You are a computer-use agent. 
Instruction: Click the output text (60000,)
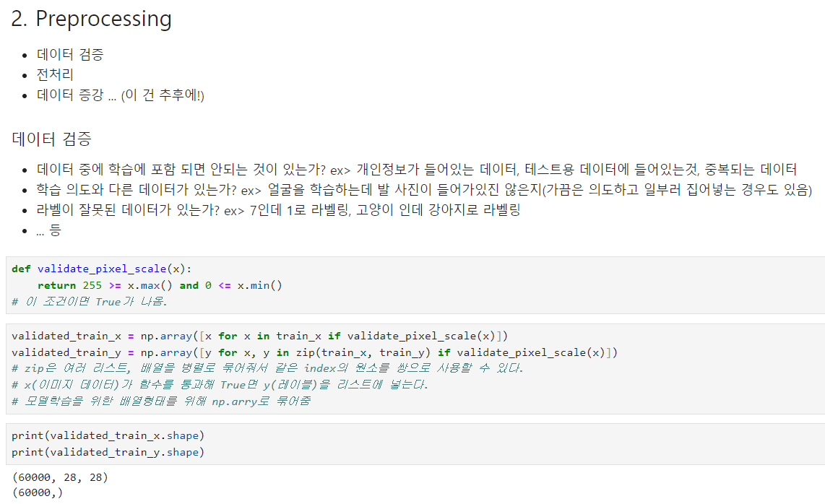(x=37, y=492)
